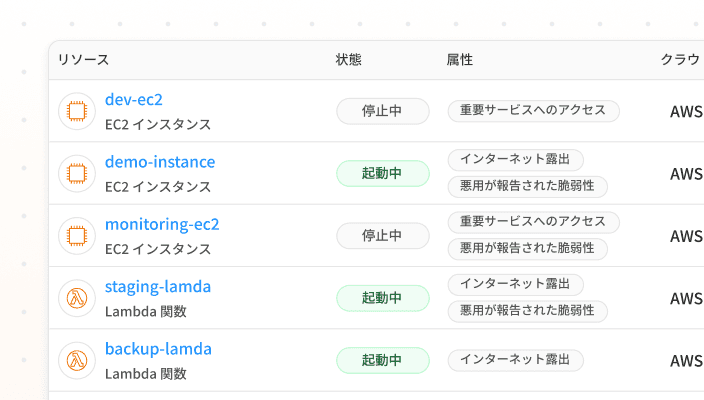Open the demo-instance resource link
This screenshot has width=704, height=400.
click(x=160, y=161)
